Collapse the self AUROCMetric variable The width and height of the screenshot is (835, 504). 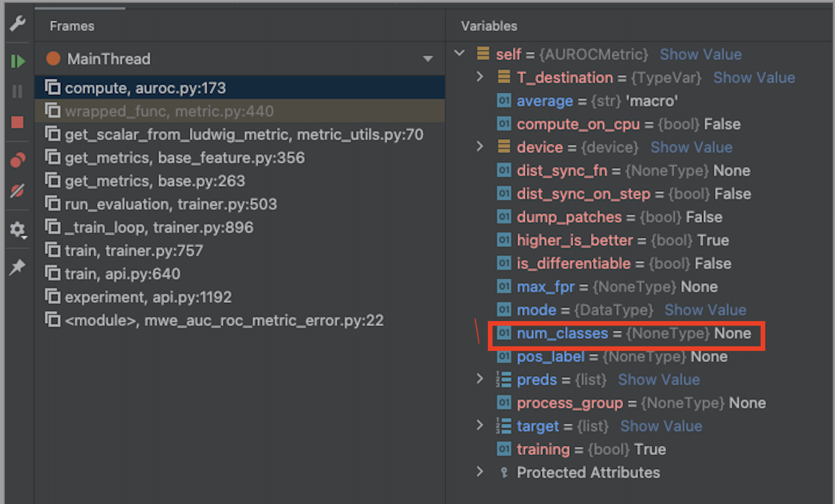point(459,54)
